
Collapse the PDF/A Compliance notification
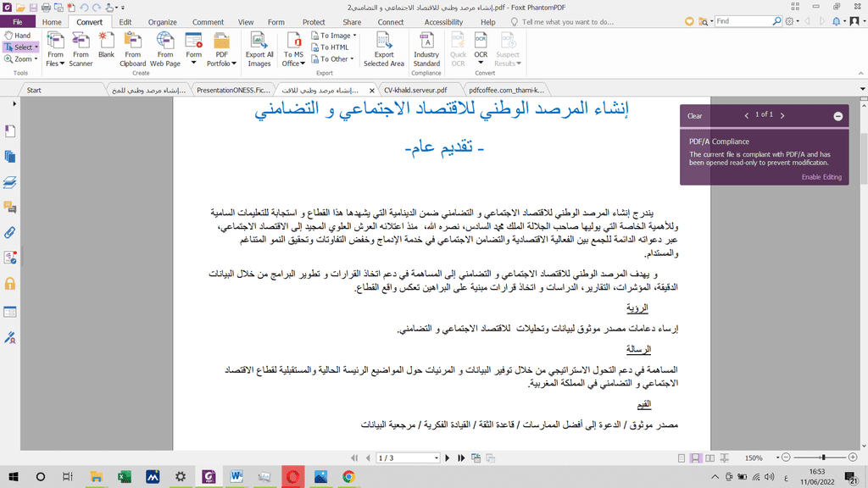coord(838,116)
